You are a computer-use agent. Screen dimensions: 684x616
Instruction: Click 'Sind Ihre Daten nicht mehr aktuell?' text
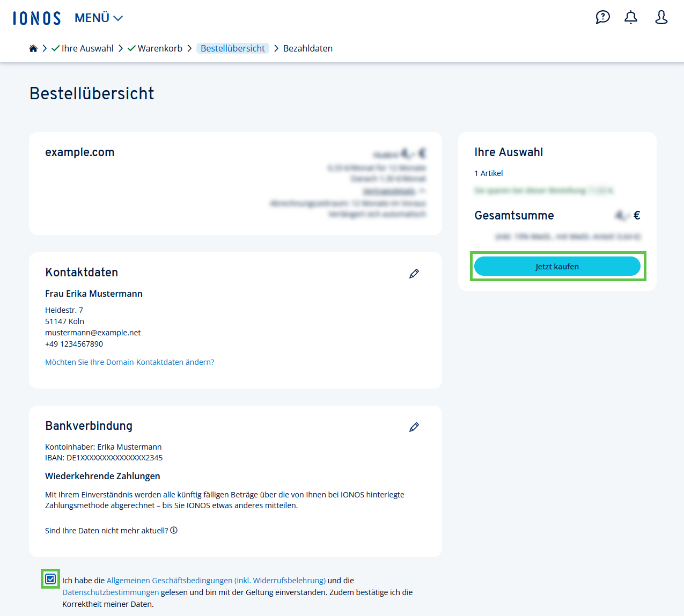pos(105,530)
